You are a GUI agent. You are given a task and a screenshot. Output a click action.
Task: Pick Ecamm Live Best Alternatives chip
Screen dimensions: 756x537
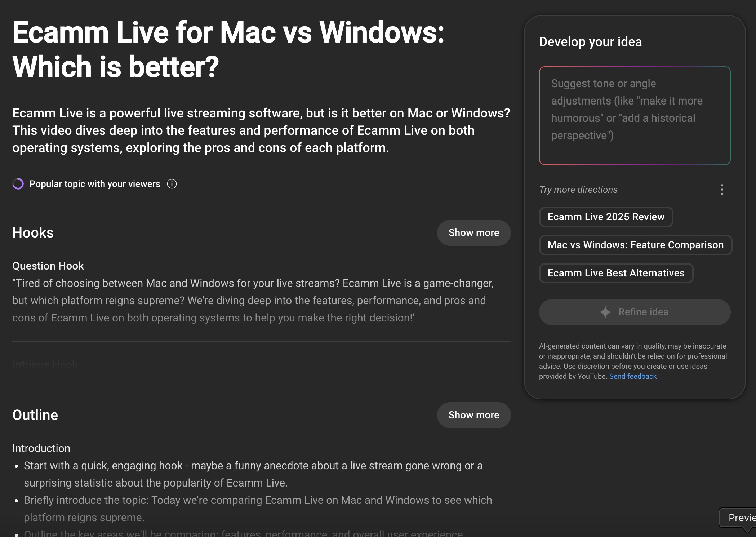[x=616, y=273]
